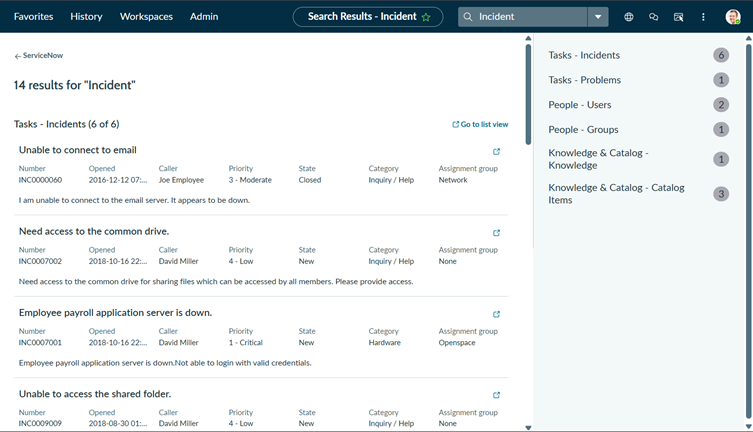Toggle favorite star on Search Results pill

point(426,17)
